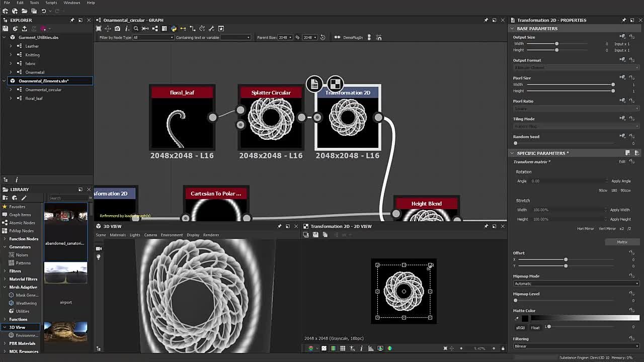Click the Horiz Mirror button
644x362 pixels.
click(x=585, y=229)
